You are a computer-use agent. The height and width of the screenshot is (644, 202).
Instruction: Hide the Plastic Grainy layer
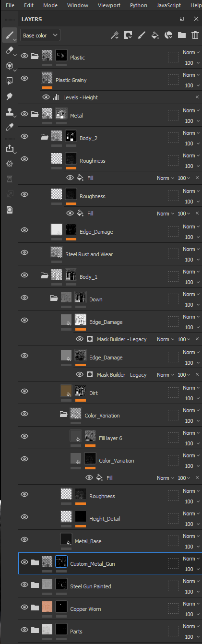click(24, 79)
